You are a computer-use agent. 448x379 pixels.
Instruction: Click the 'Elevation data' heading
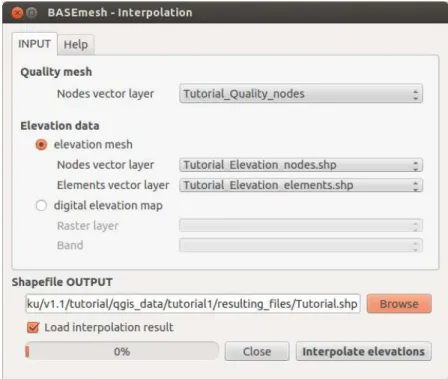coord(60,126)
